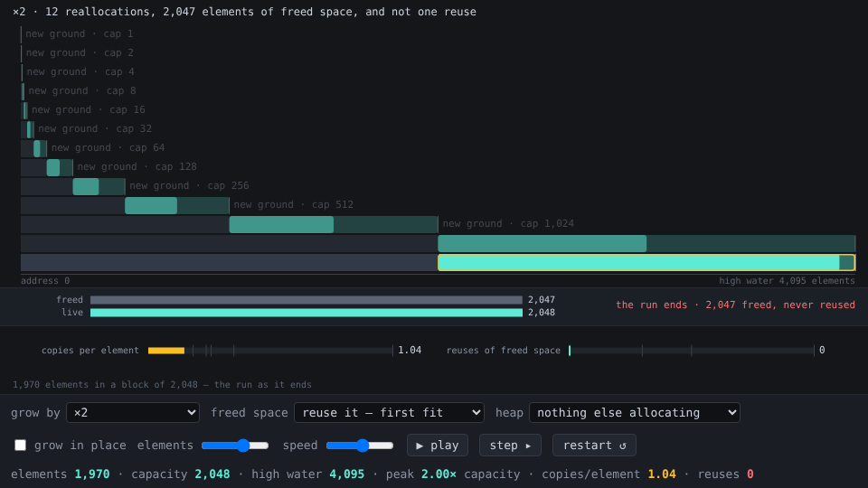Click the copies per element value 1.04
Image resolution: width=868 pixels, height=488 pixels.
410,351
